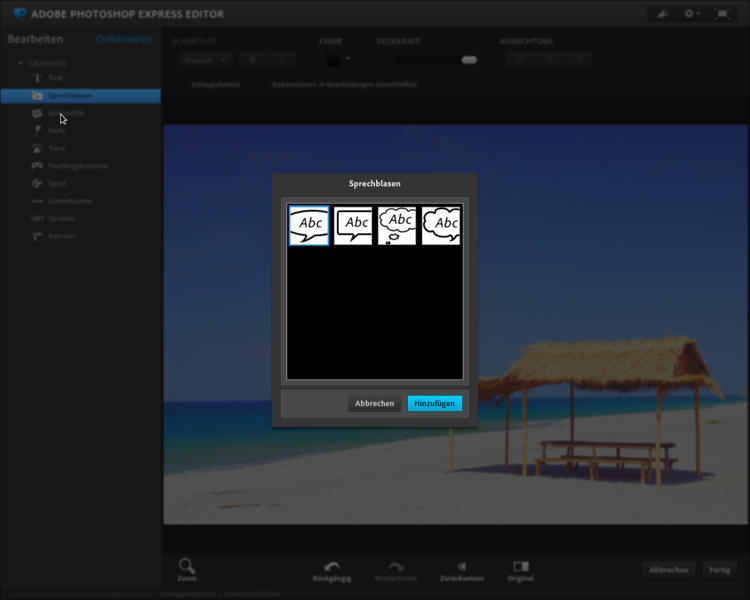Open the Party graphics category

pos(49,131)
